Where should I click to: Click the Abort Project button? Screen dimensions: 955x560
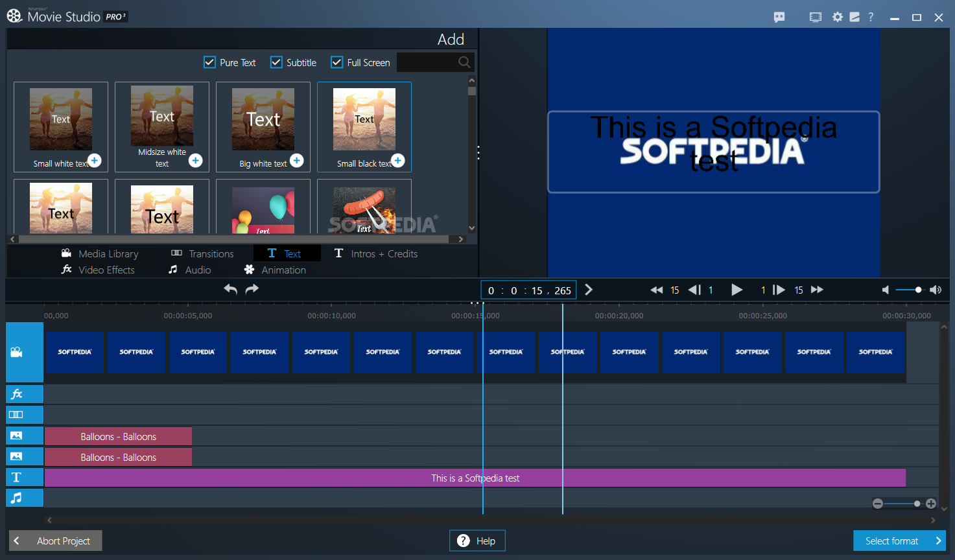coord(56,541)
